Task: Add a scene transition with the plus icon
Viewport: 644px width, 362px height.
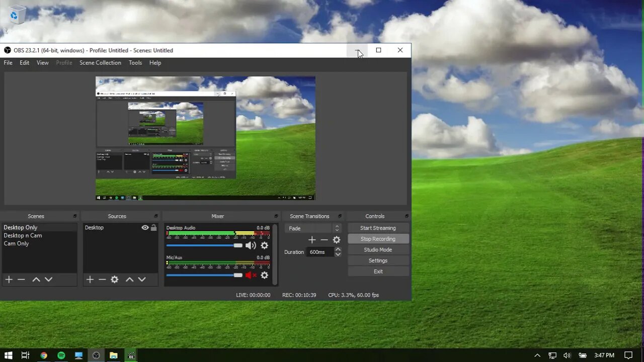Action: [312, 240]
